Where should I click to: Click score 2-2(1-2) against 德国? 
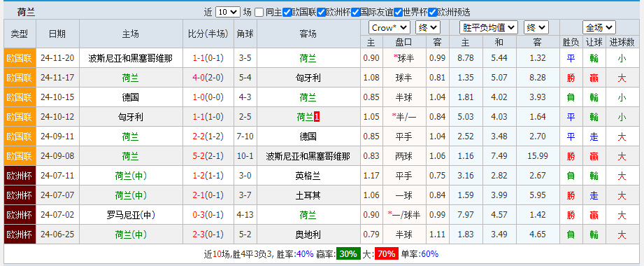[208, 136]
